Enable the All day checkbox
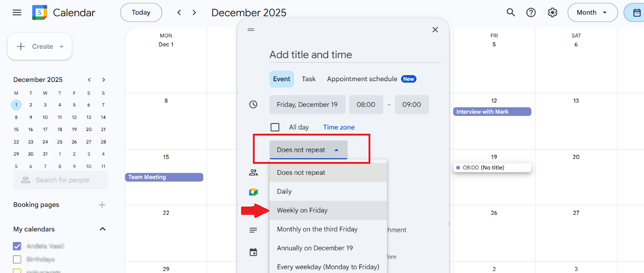Viewport: 644px width, 273px height. [x=275, y=127]
